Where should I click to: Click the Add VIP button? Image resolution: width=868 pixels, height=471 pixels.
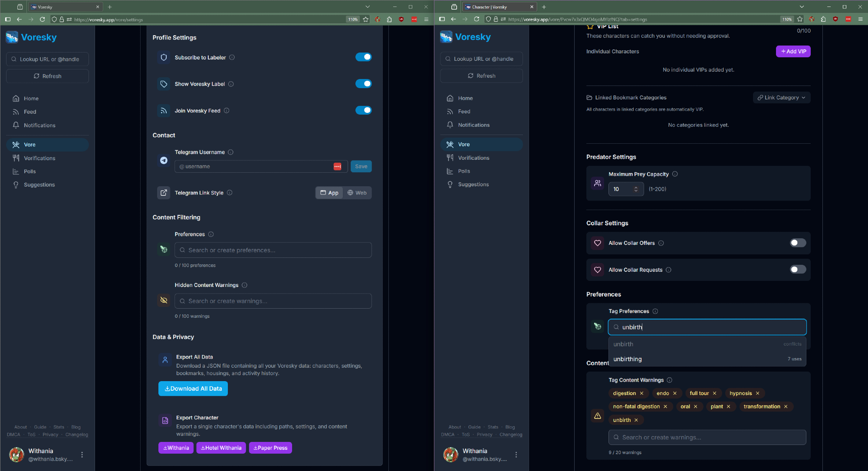793,51
